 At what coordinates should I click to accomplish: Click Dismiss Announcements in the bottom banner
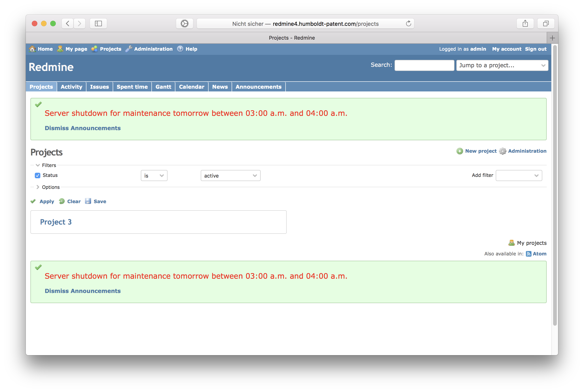point(83,291)
